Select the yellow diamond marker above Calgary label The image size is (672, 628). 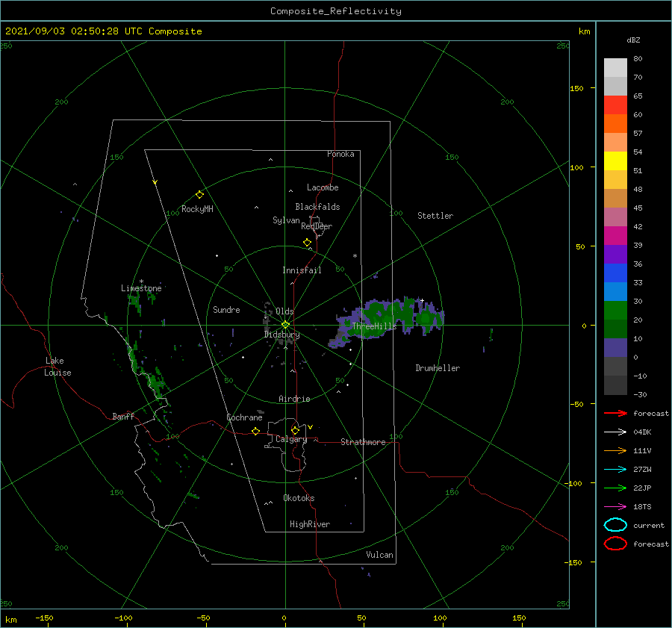[x=295, y=430]
